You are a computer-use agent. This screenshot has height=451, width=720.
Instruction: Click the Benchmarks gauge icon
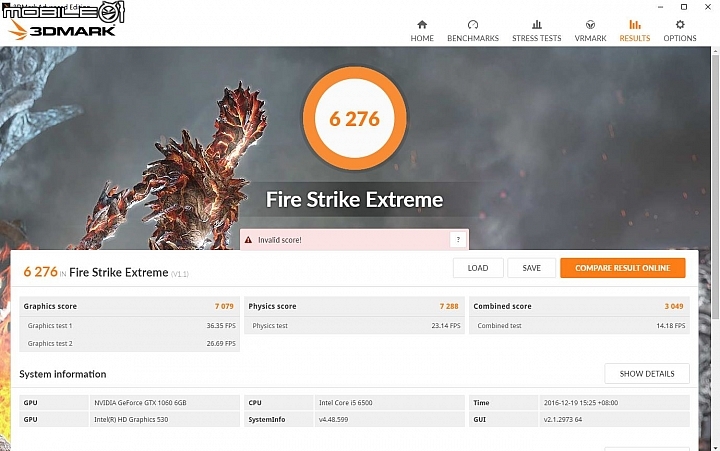point(472,24)
